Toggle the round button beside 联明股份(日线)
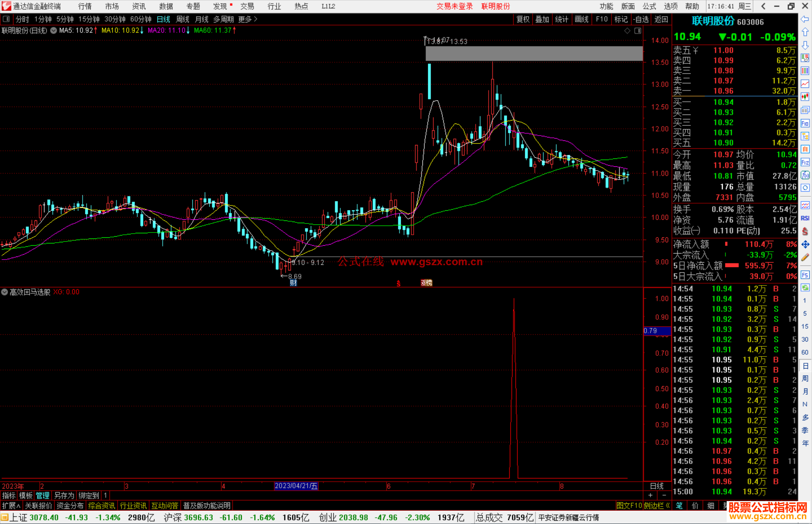 pos(54,30)
